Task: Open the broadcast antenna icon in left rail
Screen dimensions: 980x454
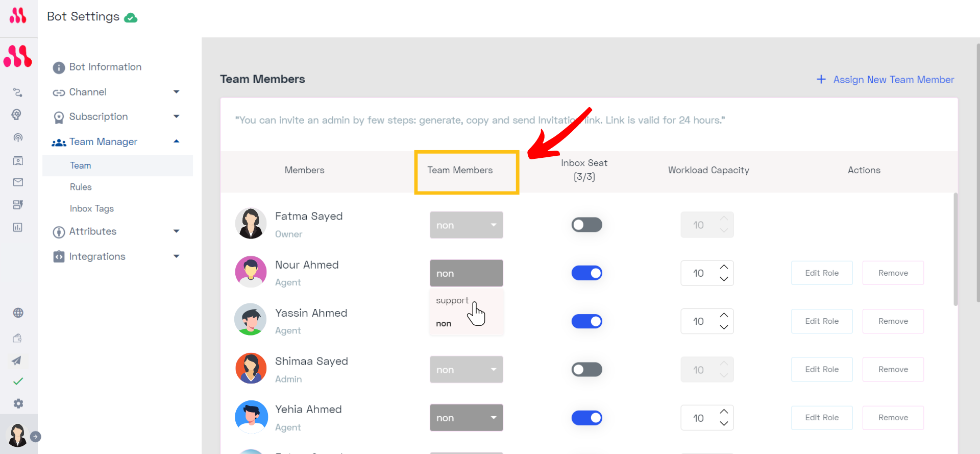Action: tap(18, 137)
